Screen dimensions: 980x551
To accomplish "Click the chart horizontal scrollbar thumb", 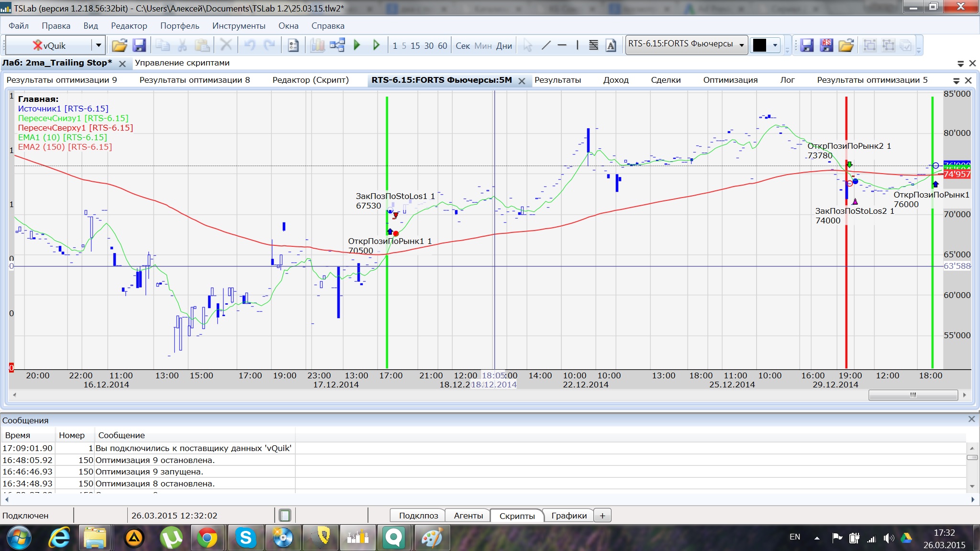I will 913,395.
